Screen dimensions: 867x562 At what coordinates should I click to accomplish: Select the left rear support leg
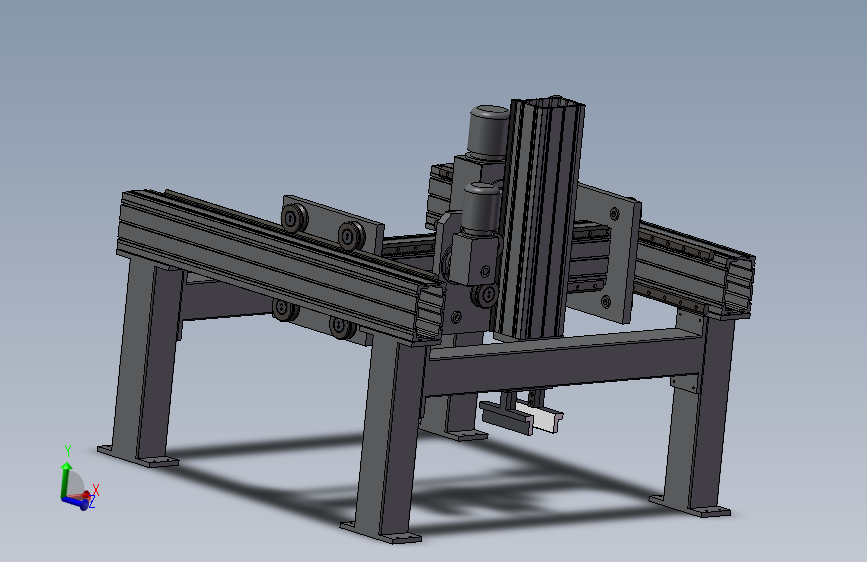point(148,360)
